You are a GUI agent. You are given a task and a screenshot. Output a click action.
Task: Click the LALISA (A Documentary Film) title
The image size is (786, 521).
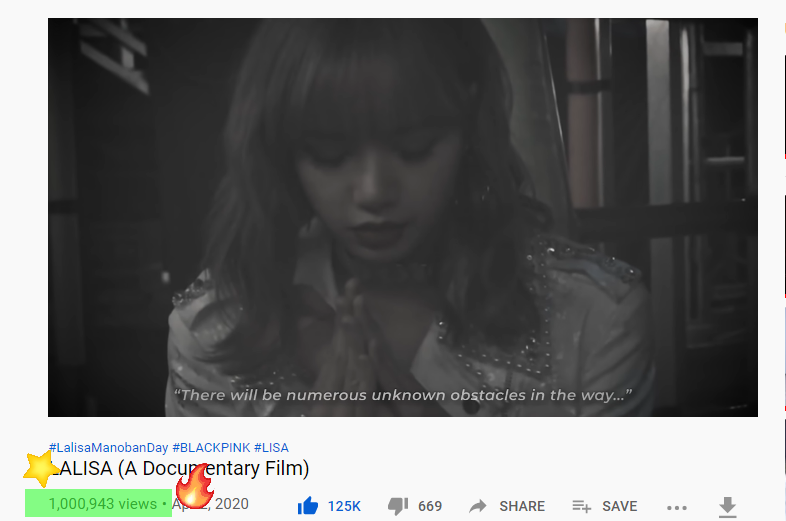pyautogui.click(x=179, y=468)
